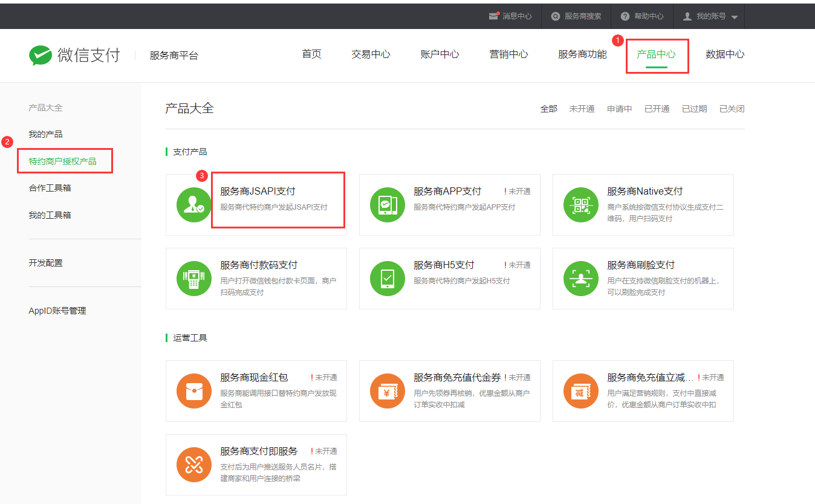The width and height of the screenshot is (815, 504).
Task: Filter products by 未开通
Action: [x=582, y=109]
